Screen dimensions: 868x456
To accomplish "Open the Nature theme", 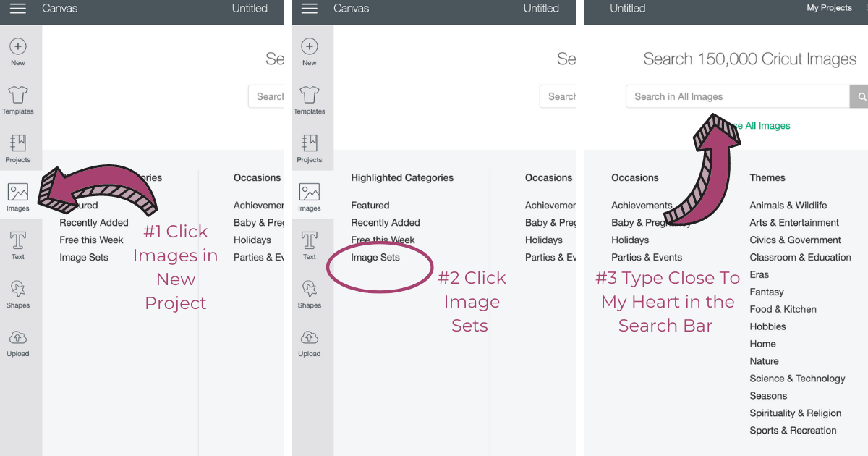I will (x=765, y=362).
